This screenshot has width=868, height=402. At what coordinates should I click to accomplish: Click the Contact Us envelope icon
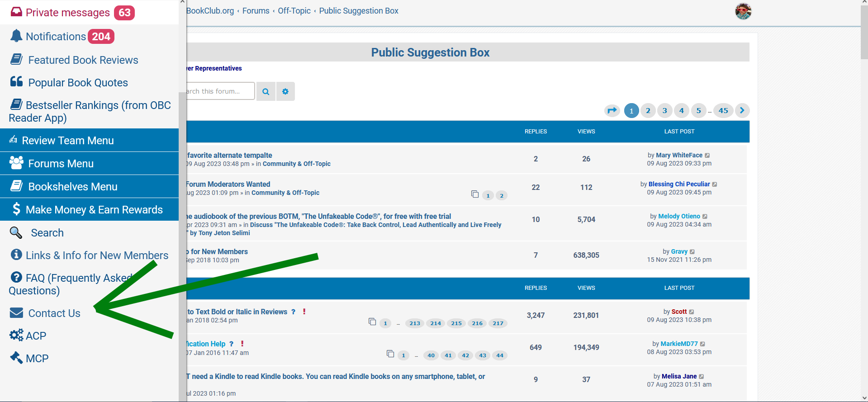tap(16, 312)
